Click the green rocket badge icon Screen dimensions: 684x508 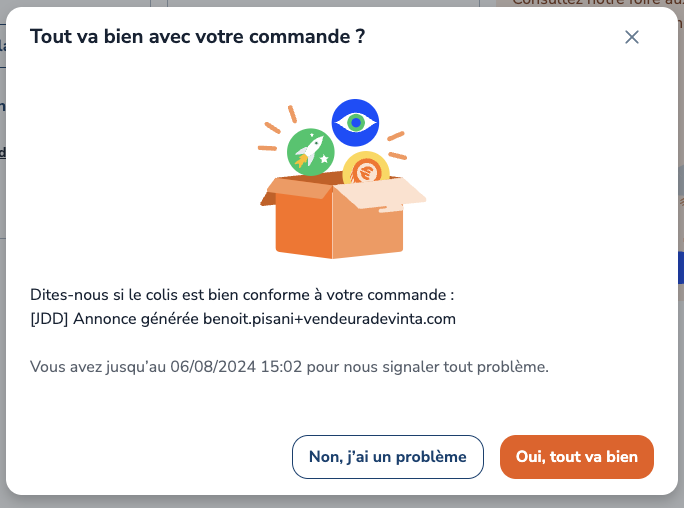[310, 152]
